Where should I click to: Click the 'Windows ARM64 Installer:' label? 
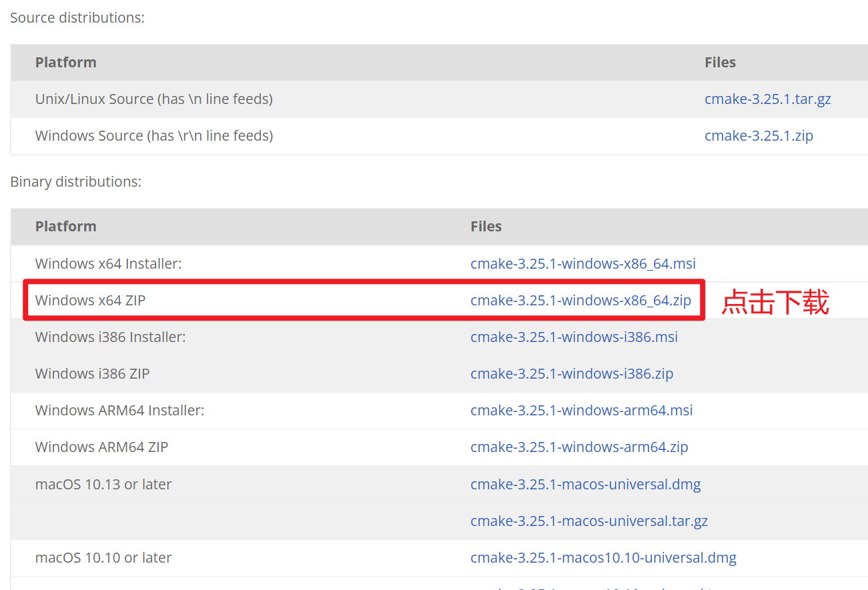(x=119, y=411)
